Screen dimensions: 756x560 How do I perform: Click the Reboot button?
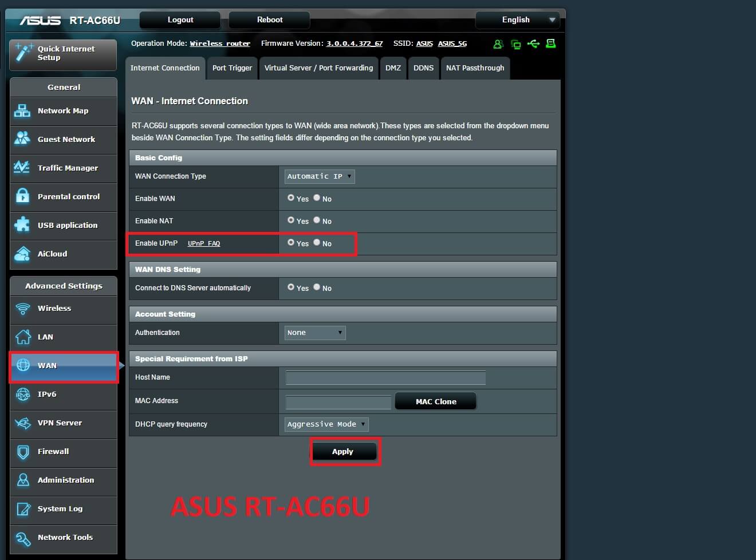coord(270,20)
